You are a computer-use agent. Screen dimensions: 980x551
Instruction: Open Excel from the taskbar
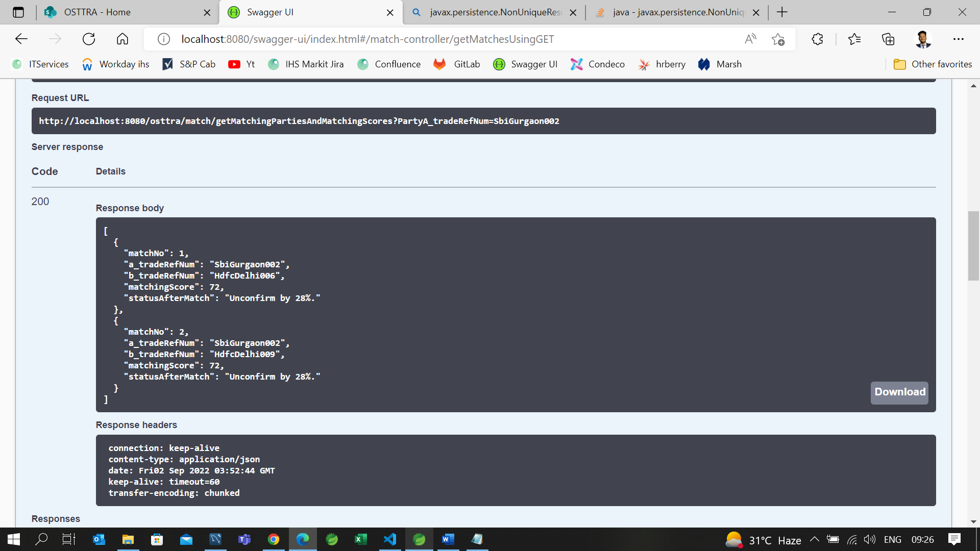tap(361, 539)
